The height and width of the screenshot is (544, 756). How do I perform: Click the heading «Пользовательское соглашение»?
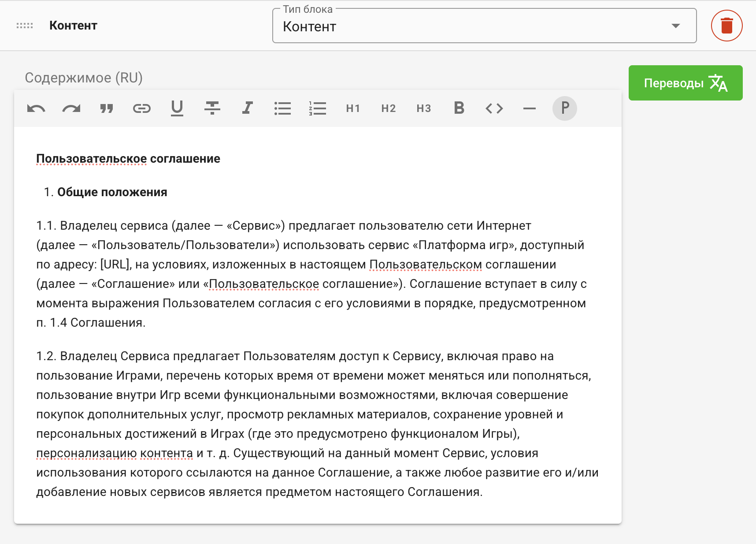[x=128, y=159]
